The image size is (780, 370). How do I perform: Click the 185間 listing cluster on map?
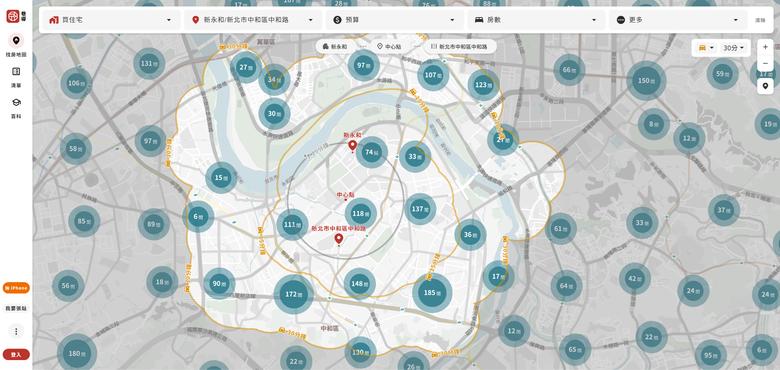[432, 293]
